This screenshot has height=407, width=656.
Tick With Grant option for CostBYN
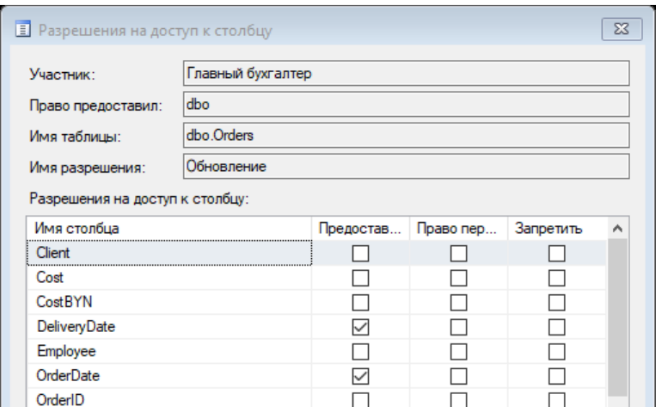coord(459,302)
